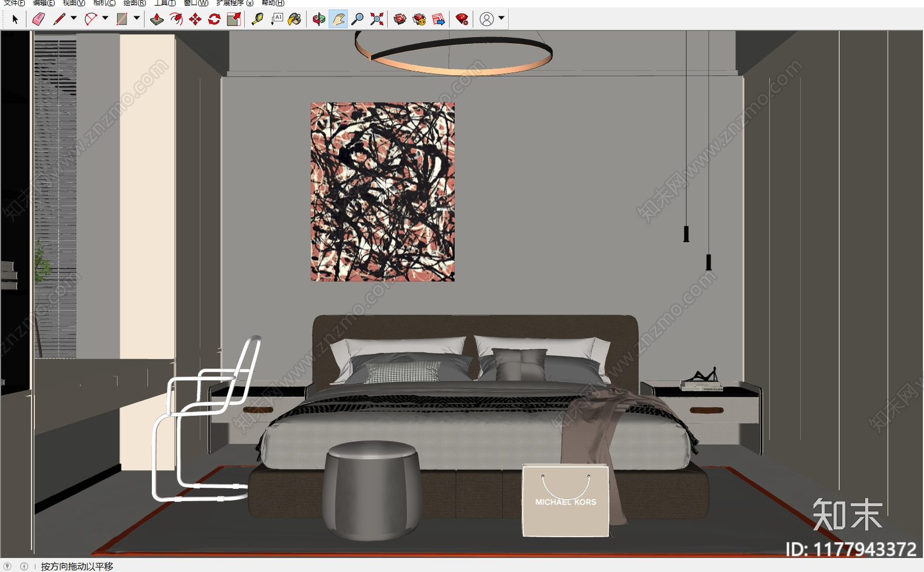Select the Arc tool

coord(91,19)
